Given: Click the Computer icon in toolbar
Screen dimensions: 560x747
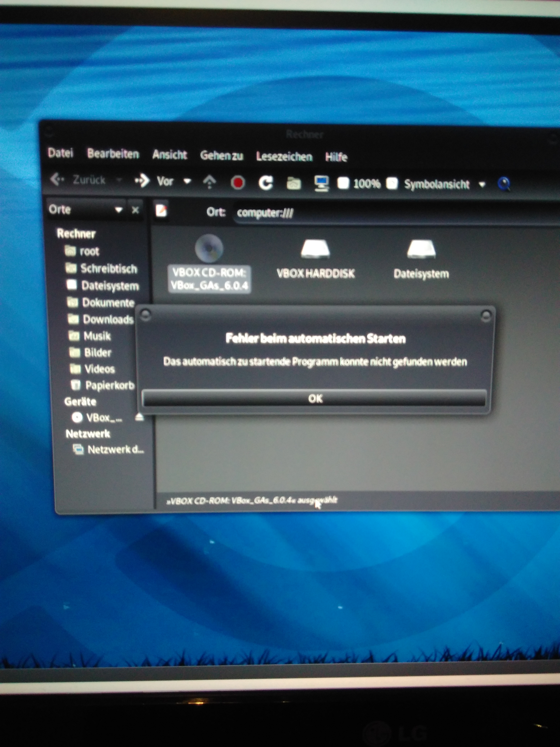Looking at the screenshot, I should coord(321,184).
